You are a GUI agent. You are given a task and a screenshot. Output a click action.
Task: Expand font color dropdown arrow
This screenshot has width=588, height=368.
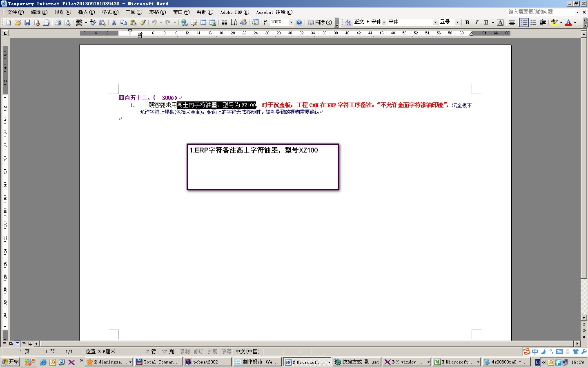pos(575,22)
